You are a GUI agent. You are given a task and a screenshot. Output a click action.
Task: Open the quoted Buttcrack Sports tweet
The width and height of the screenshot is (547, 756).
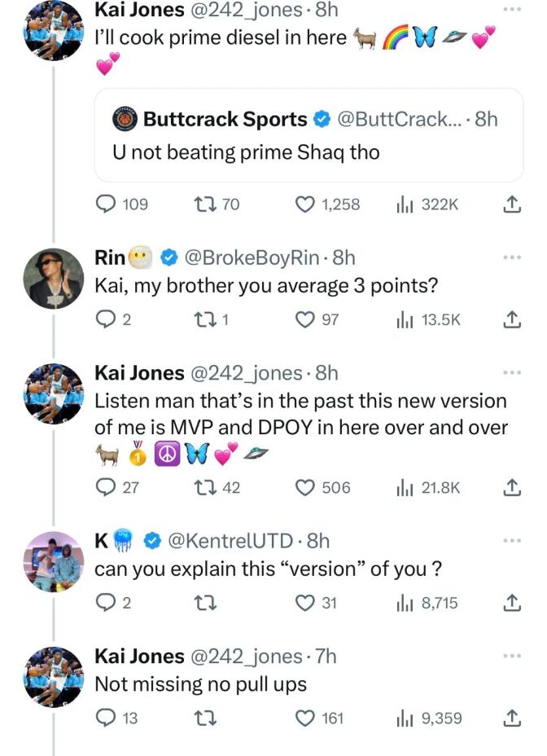308,135
